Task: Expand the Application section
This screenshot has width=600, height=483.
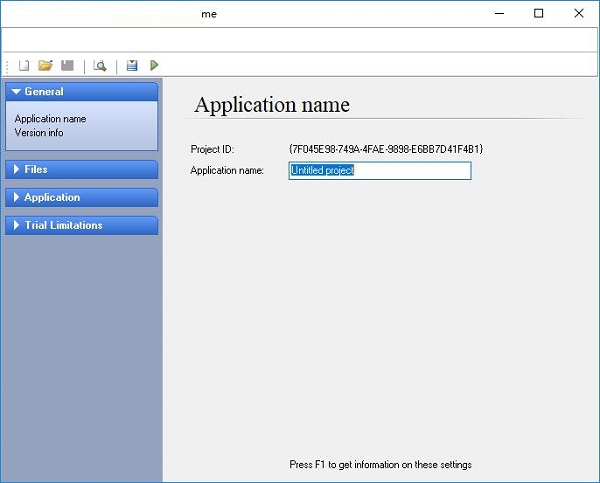Action: [81, 198]
